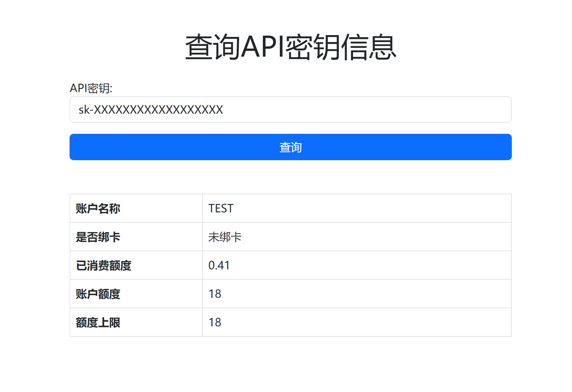
Task: Click the page title 查询API密钥信息
Action: coord(290,47)
